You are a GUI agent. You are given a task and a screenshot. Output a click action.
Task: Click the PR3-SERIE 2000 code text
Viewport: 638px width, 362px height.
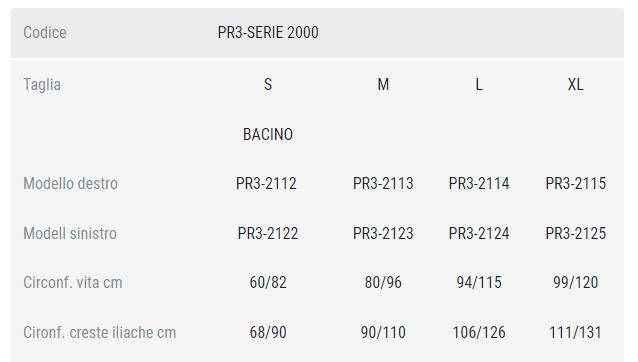click(268, 33)
